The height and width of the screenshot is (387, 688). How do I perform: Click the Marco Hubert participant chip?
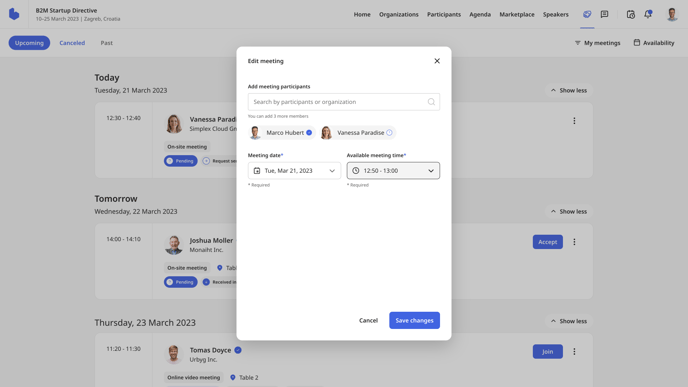coord(281,133)
